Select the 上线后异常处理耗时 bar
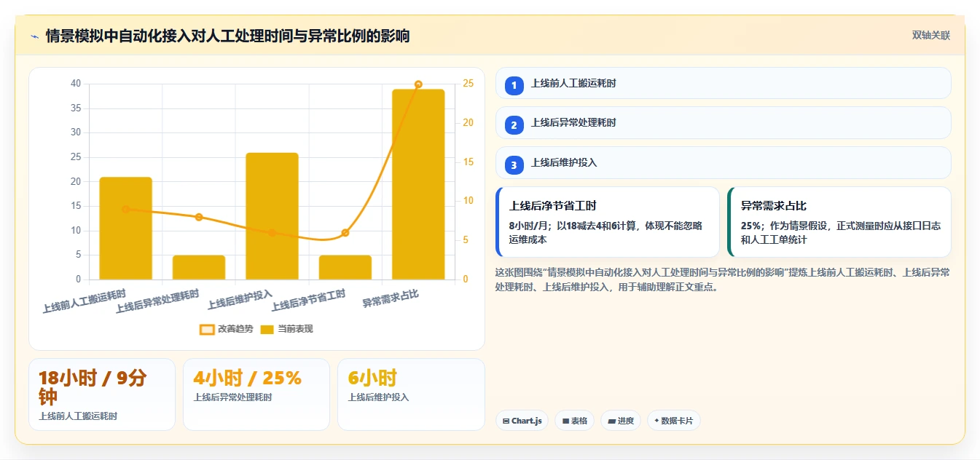 click(199, 267)
